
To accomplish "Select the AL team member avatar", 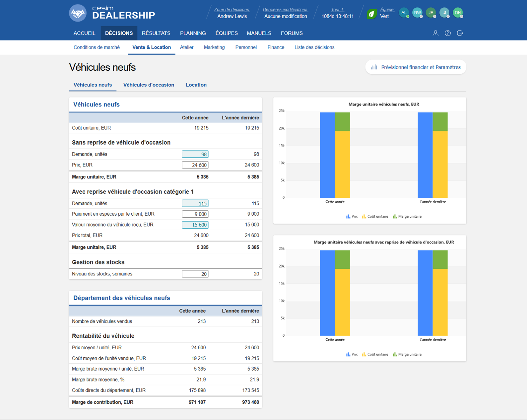I will pyautogui.click(x=404, y=13).
